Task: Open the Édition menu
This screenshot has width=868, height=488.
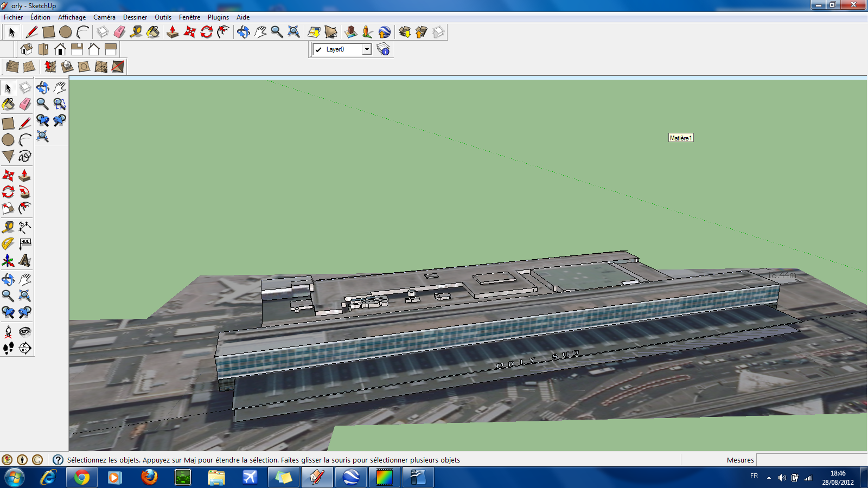Action: pos(40,17)
